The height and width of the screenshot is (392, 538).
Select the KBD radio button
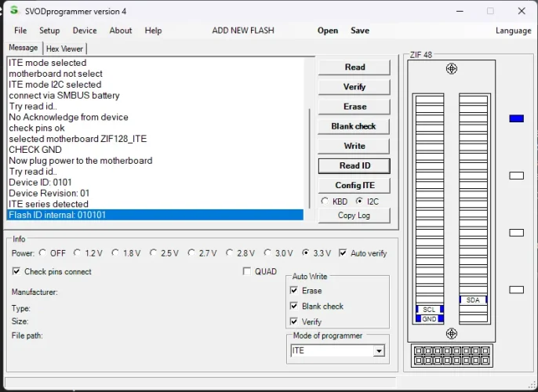(325, 201)
